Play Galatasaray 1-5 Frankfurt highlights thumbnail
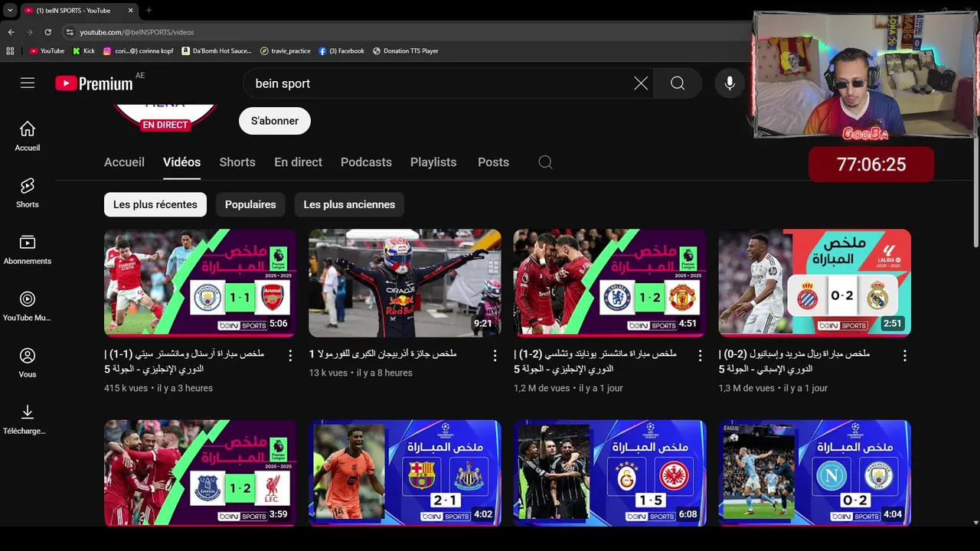This screenshot has height=551, width=980. click(x=609, y=473)
